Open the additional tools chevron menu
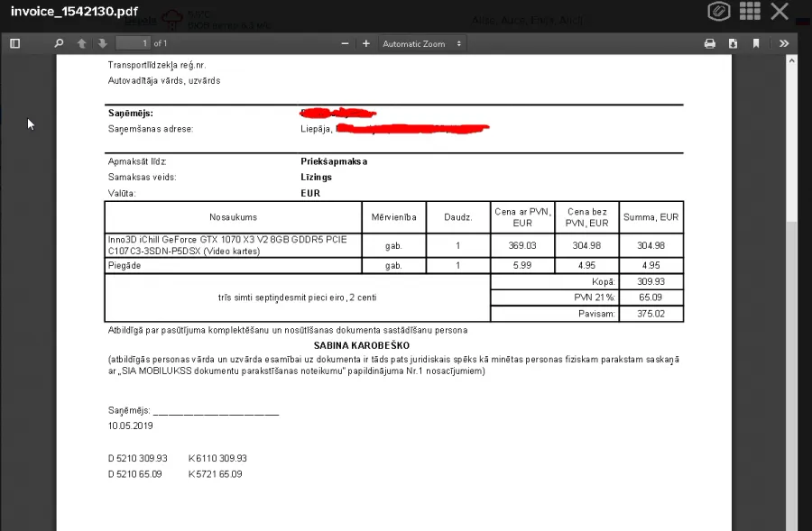The height and width of the screenshot is (531, 812). point(784,43)
